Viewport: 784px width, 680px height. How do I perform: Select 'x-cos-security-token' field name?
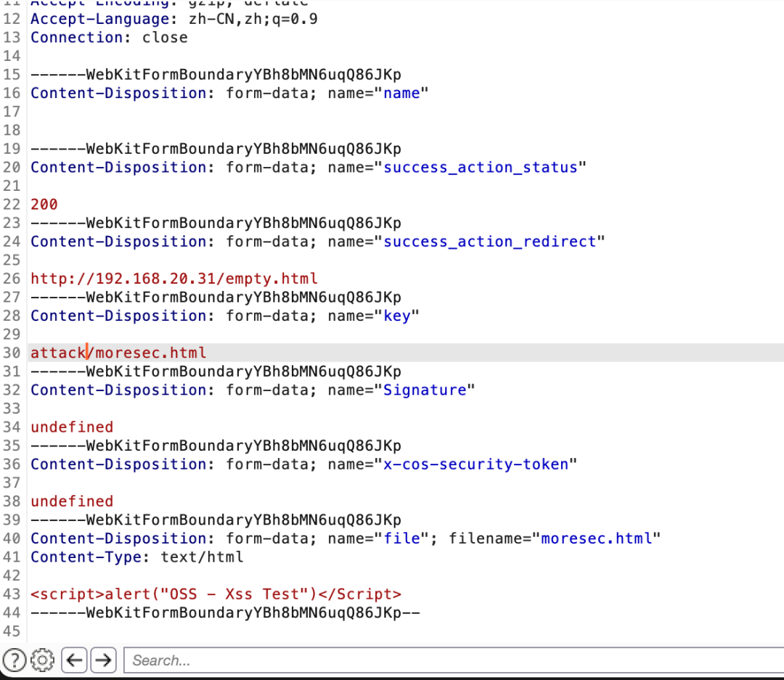[475, 464]
